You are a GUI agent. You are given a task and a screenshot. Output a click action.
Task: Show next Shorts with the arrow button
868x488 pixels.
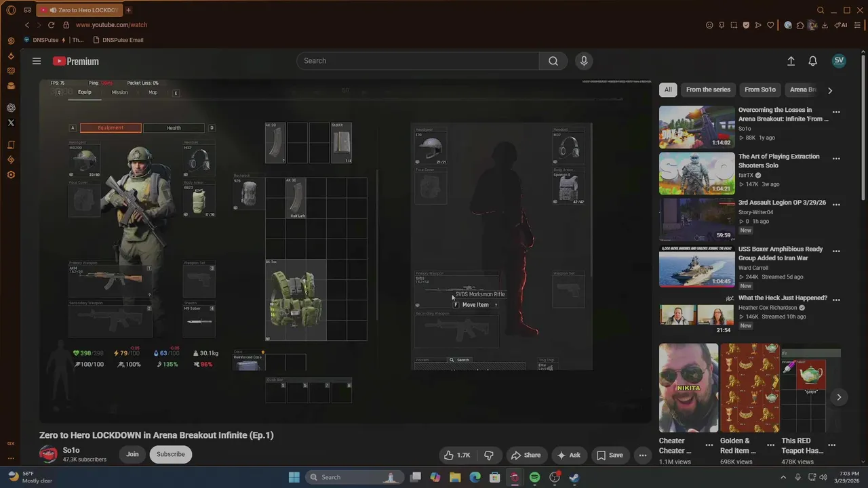[839, 397]
